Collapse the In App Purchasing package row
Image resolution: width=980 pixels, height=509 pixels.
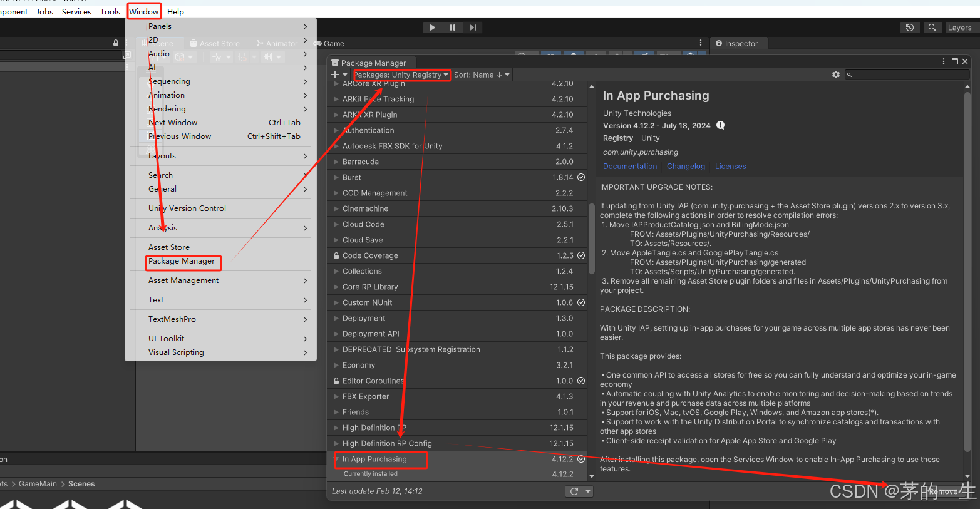336,459
